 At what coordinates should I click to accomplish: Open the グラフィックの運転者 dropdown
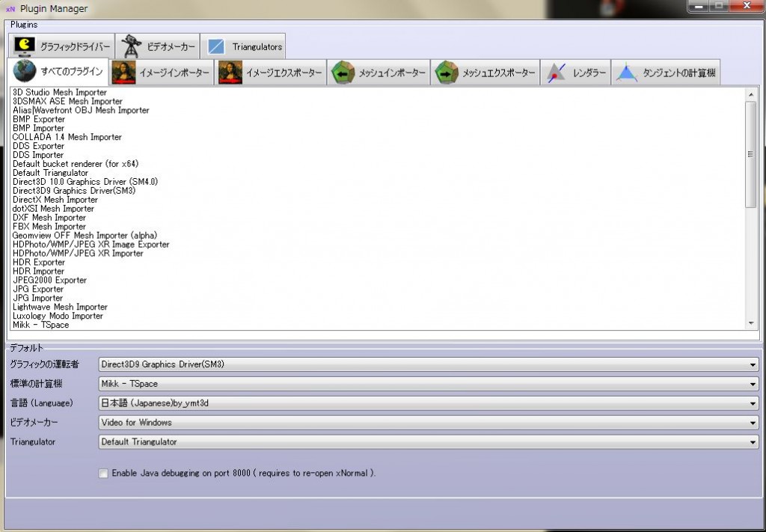point(753,364)
